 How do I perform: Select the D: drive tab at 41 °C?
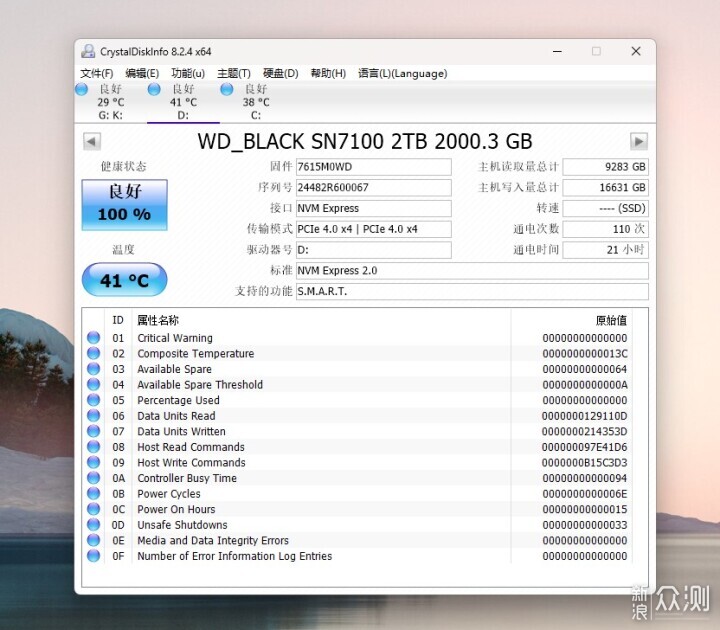coord(183,102)
